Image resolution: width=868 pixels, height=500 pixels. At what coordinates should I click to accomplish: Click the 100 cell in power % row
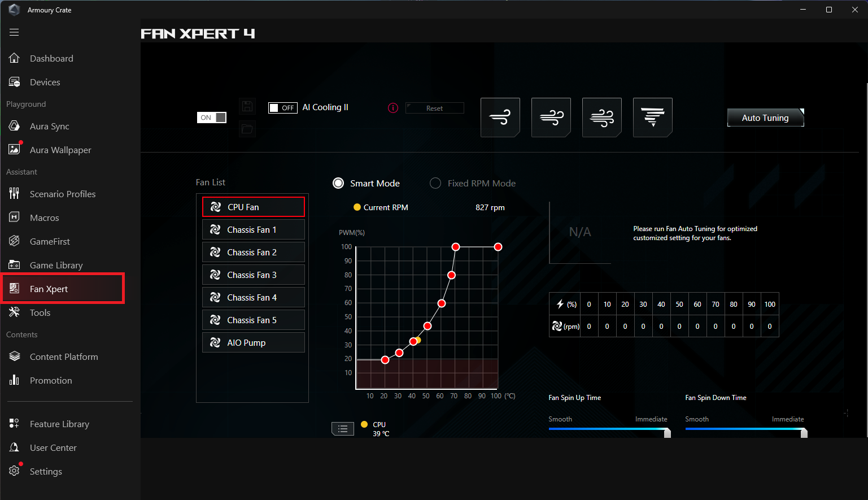(770, 304)
